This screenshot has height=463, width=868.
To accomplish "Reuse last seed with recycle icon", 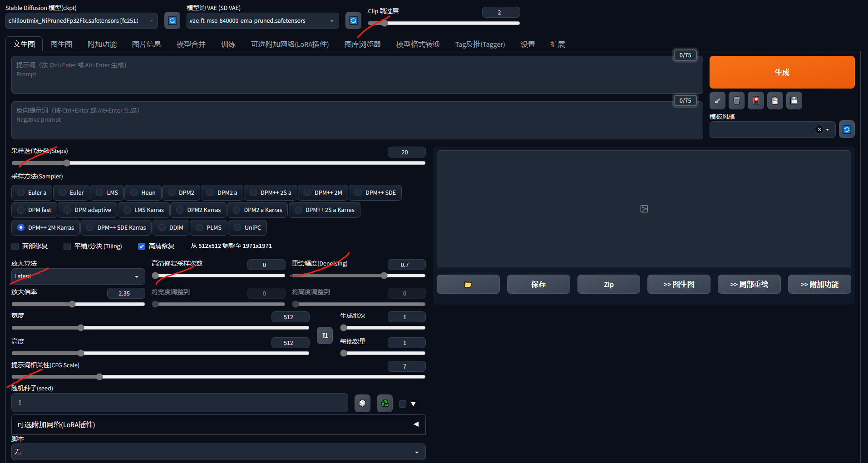I will coord(385,403).
